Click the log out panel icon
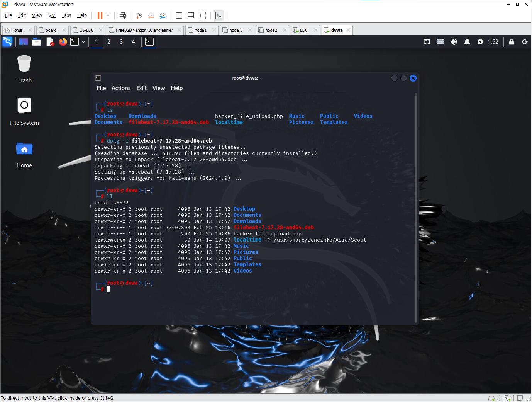The width and height of the screenshot is (532, 402). (525, 42)
